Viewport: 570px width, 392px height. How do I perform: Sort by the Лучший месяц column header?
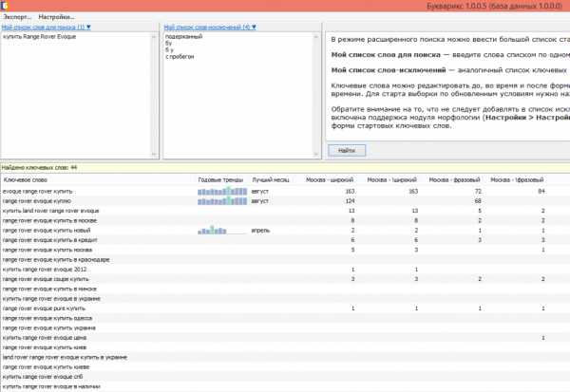point(268,179)
